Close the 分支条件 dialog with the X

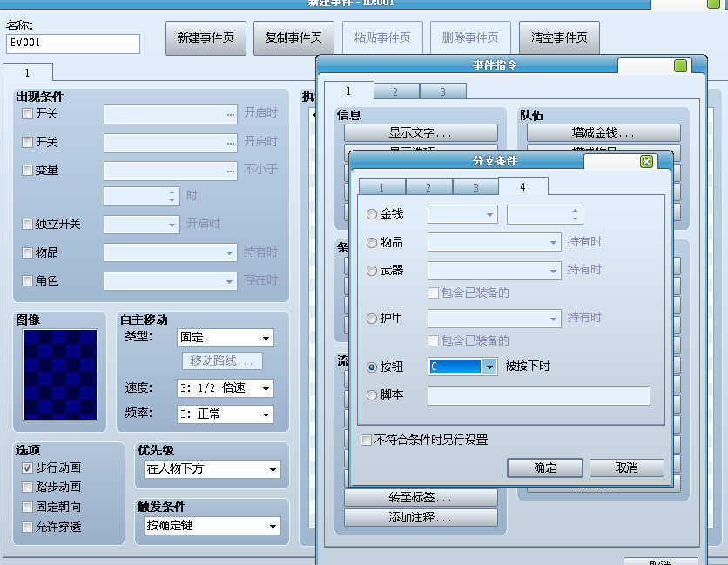646,162
